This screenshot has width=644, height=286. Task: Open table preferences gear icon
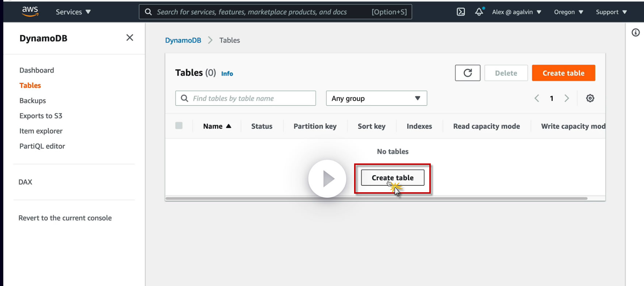[590, 98]
